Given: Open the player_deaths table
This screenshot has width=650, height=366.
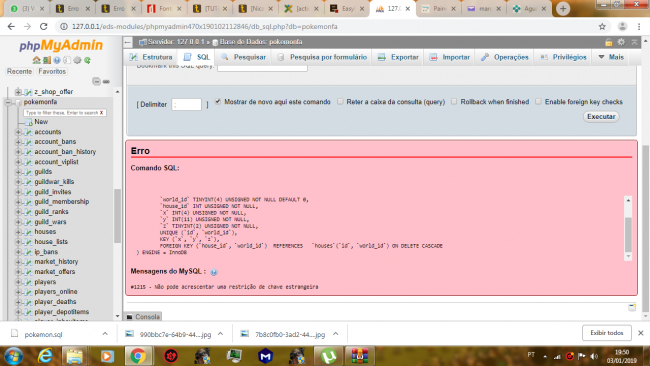Looking at the screenshot, I should [x=55, y=302].
